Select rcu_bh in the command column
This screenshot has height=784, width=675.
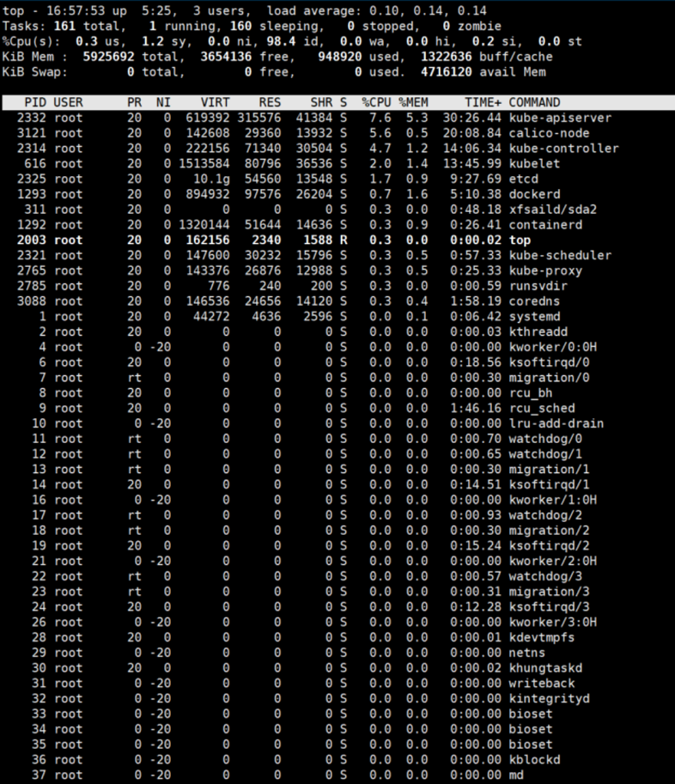(531, 393)
